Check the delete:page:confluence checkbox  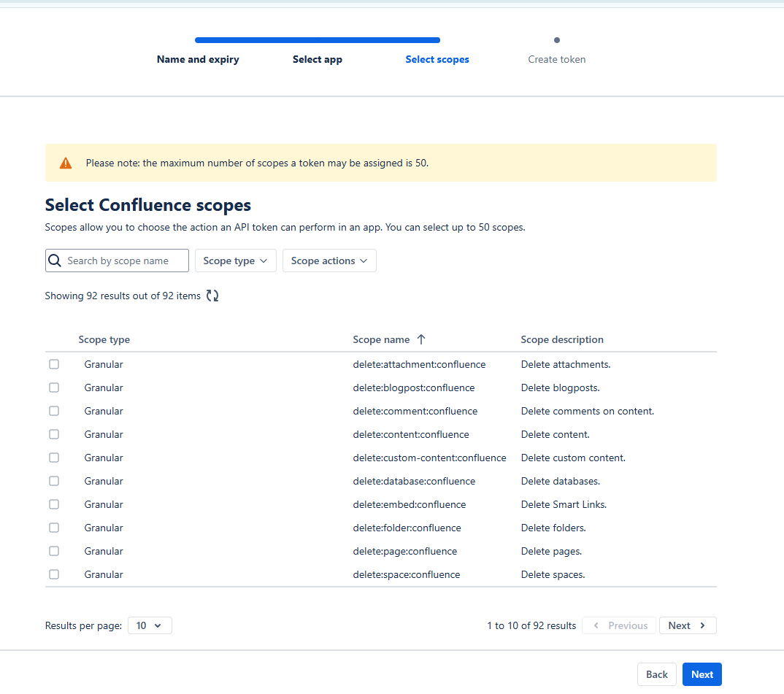coord(54,551)
